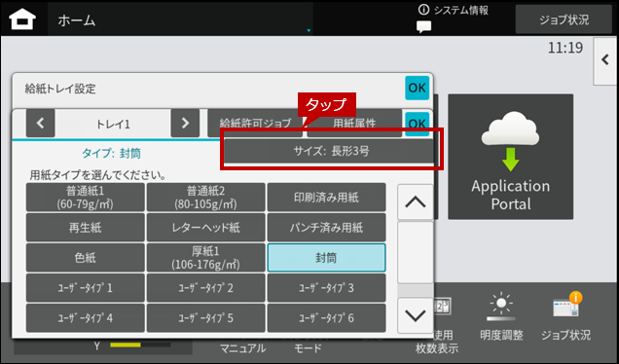Choose 再生紙 paper type
Viewport: 619px width, 364px height.
(86, 228)
